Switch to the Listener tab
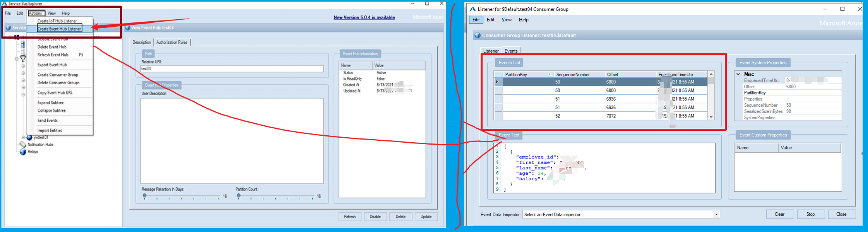Screen dimensions: 868x232 click(491, 51)
